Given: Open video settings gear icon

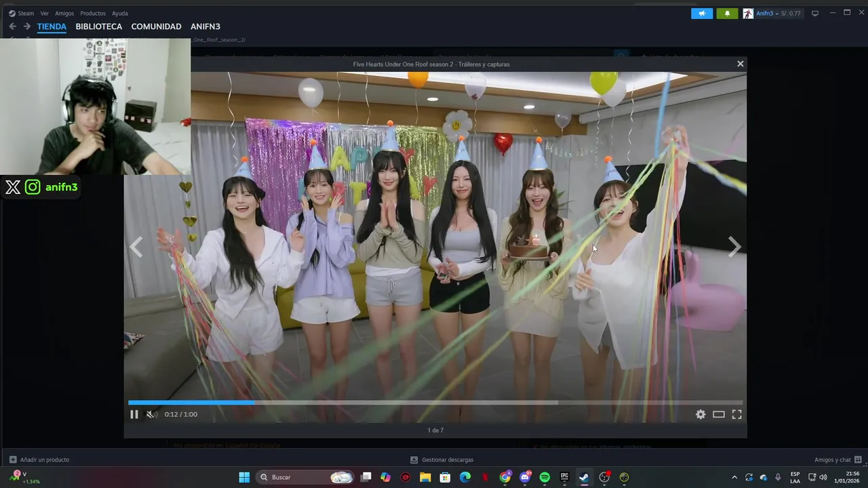Looking at the screenshot, I should pyautogui.click(x=701, y=414).
